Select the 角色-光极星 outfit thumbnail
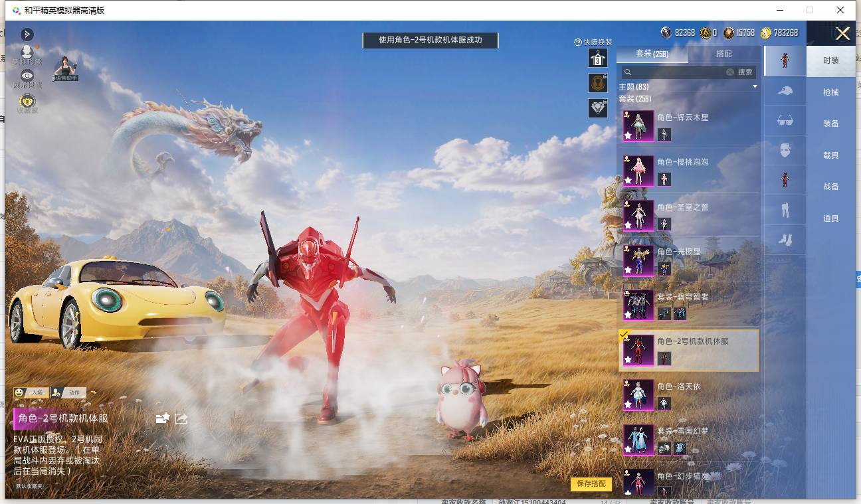This screenshot has width=861, height=504. click(x=639, y=260)
